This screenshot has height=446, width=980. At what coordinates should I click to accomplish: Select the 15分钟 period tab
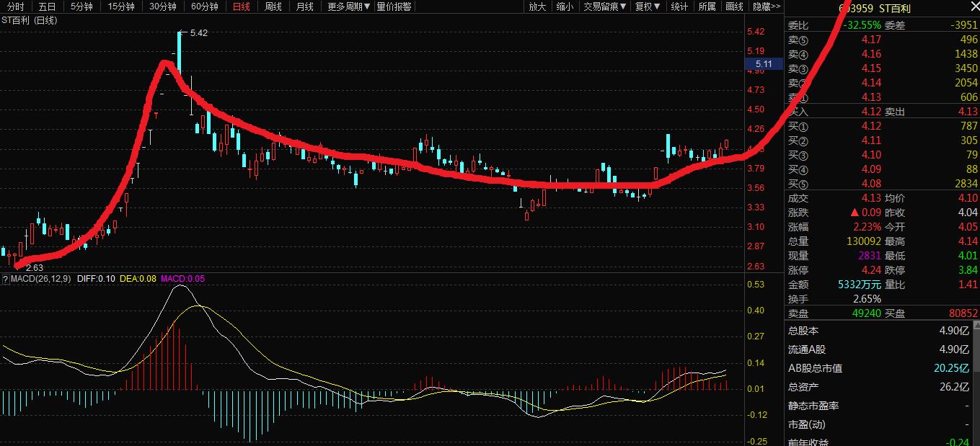pyautogui.click(x=121, y=6)
